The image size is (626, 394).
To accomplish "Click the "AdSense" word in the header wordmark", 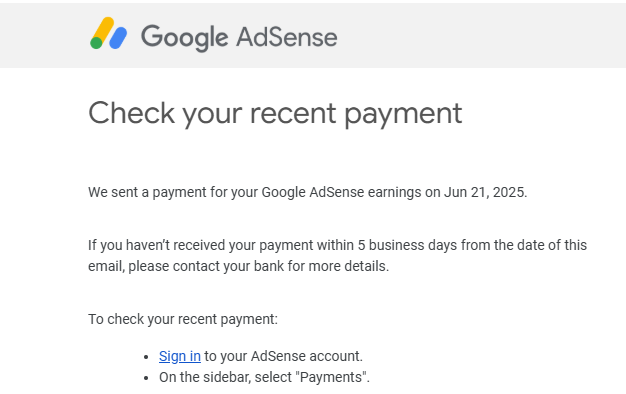I will point(287,37).
